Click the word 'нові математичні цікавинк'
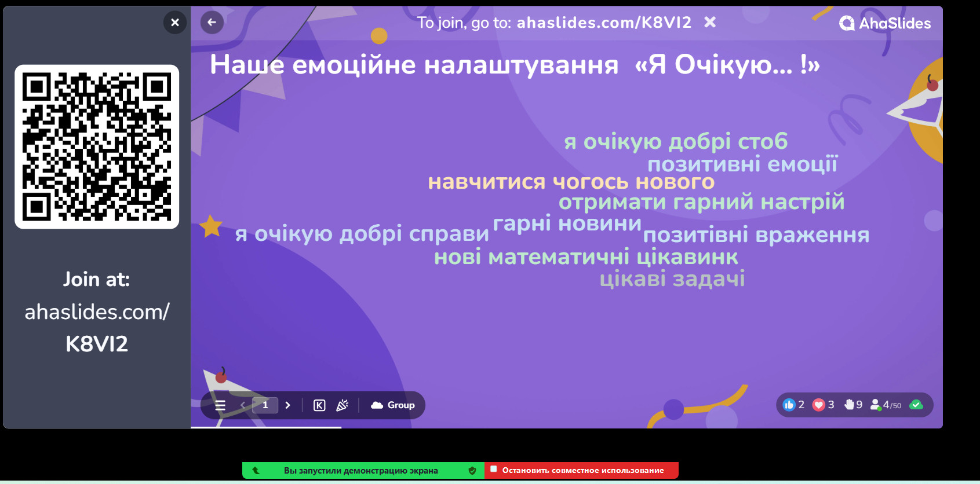Screen dimensions: 980x484 pos(586,257)
